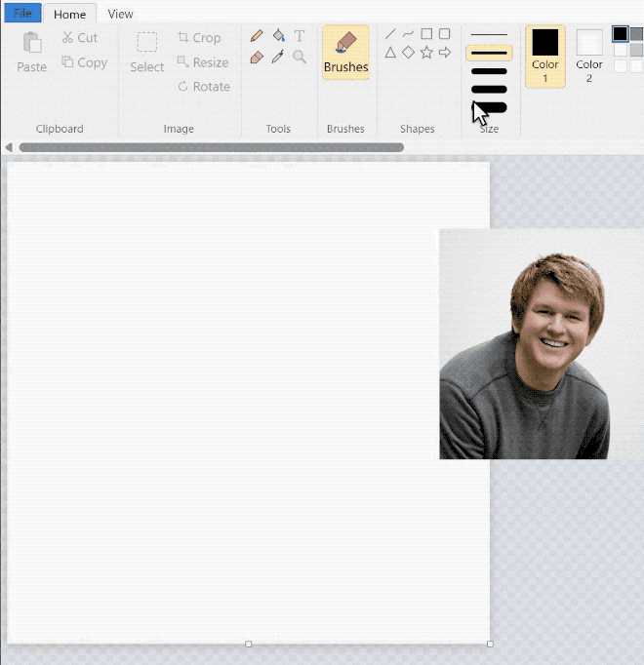Switch to the View tab

[121, 14]
